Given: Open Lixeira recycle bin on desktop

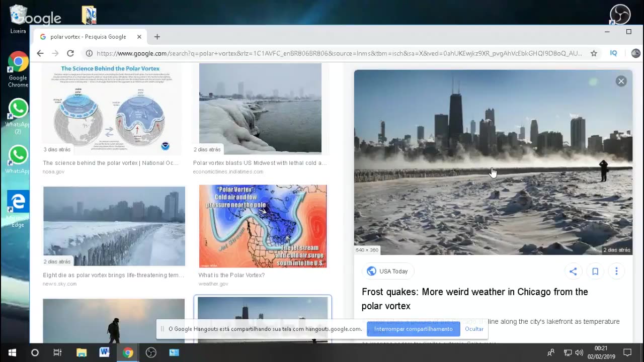Looking at the screenshot, I should coord(18,19).
